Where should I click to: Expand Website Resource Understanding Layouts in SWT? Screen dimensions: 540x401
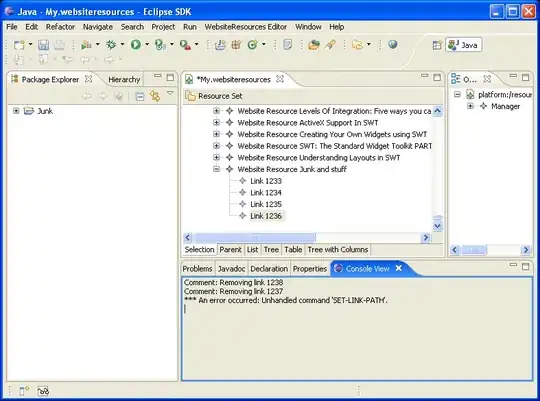[x=216, y=157]
